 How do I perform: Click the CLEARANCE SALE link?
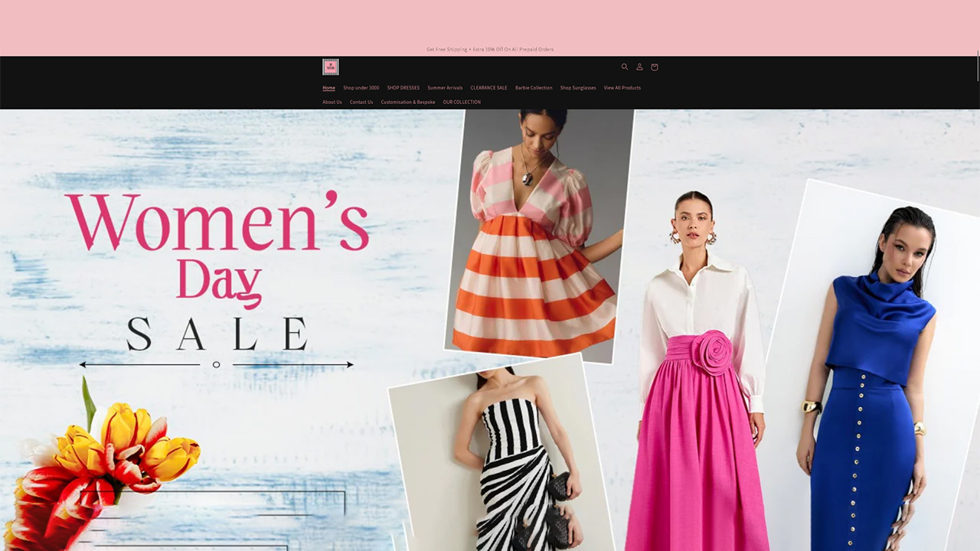[488, 88]
